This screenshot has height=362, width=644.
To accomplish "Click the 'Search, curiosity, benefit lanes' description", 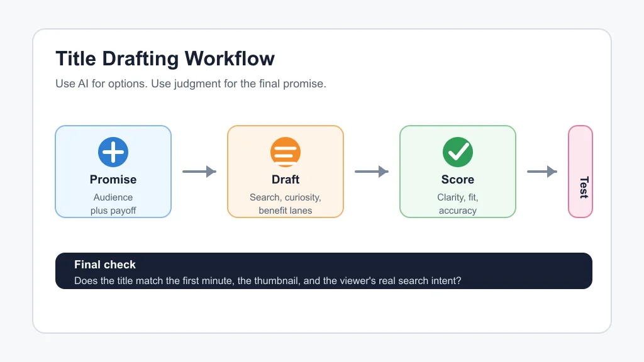I will coord(286,204).
